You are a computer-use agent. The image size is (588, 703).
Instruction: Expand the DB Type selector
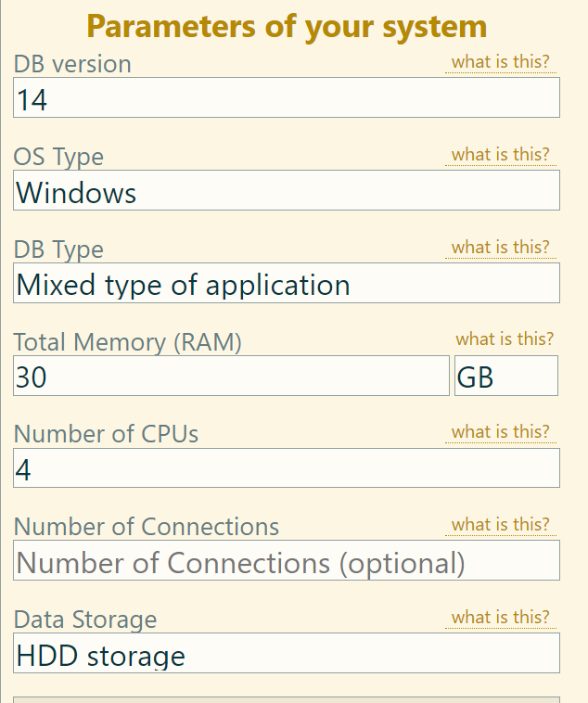coord(286,284)
